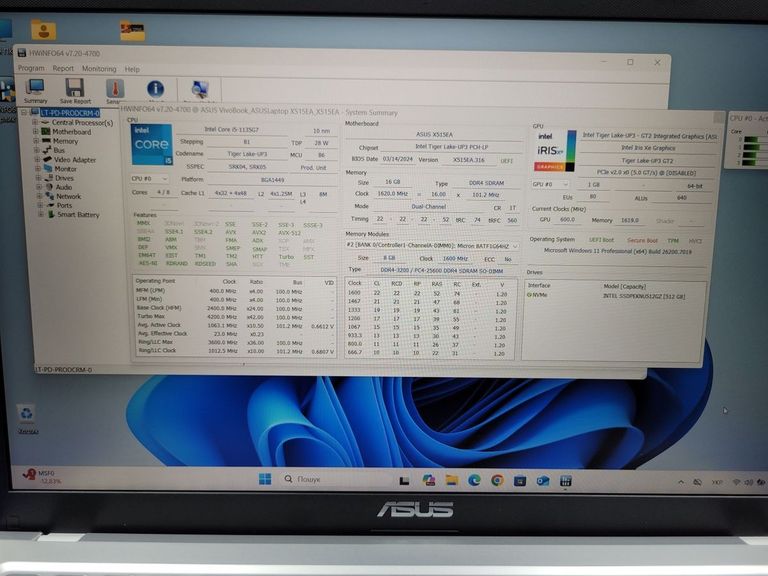
Task: Expand the Central Processor(s) node
Action: [35, 122]
